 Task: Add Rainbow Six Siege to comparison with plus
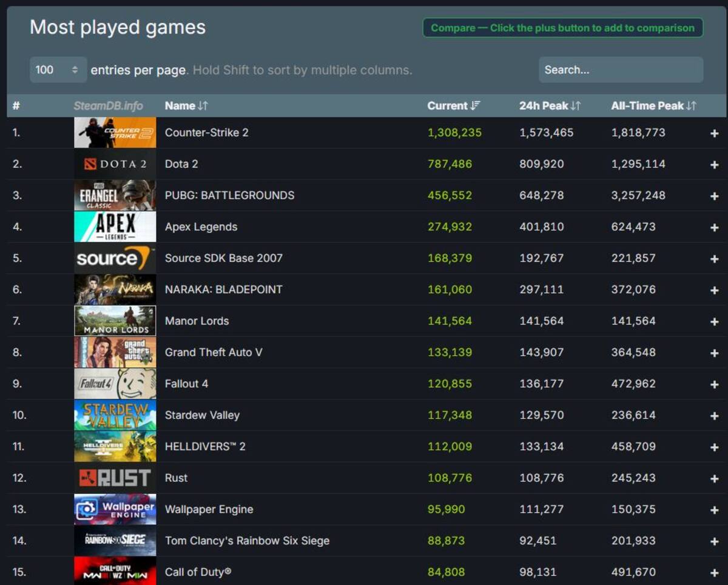click(x=714, y=542)
